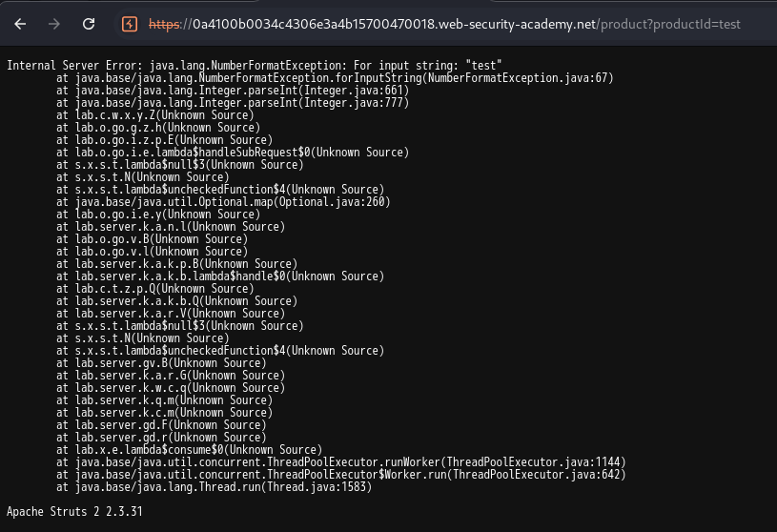Image resolution: width=777 pixels, height=532 pixels.
Task: Click the java.util.Optional.map stack trace line
Action: pos(223,201)
